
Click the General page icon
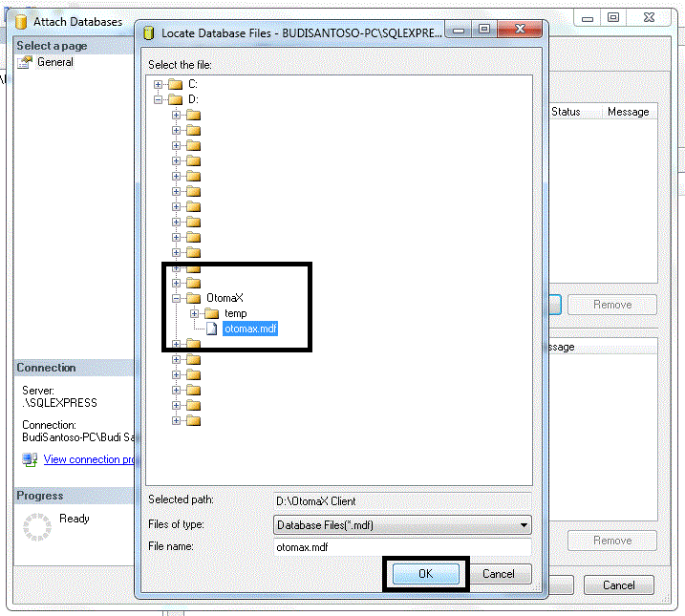pyautogui.click(x=25, y=63)
